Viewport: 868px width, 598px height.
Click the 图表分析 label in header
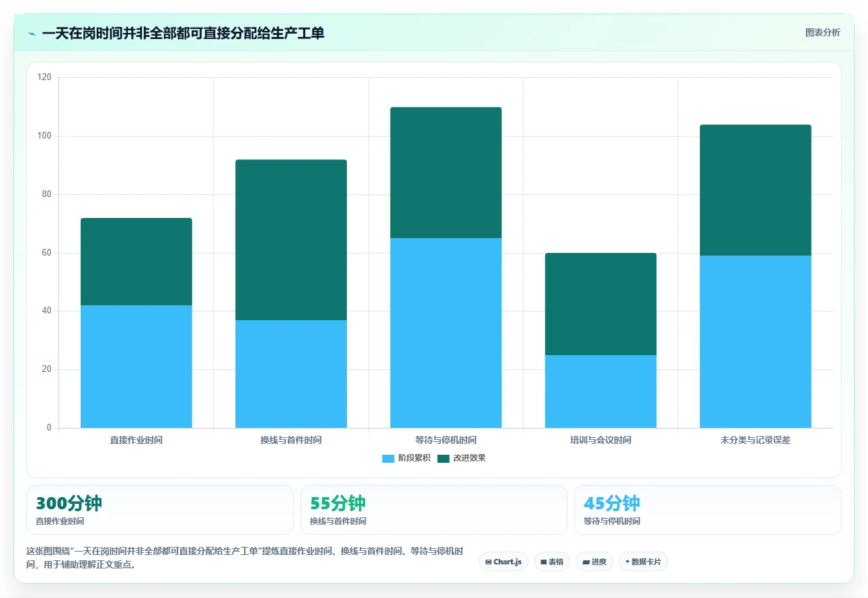(x=822, y=32)
